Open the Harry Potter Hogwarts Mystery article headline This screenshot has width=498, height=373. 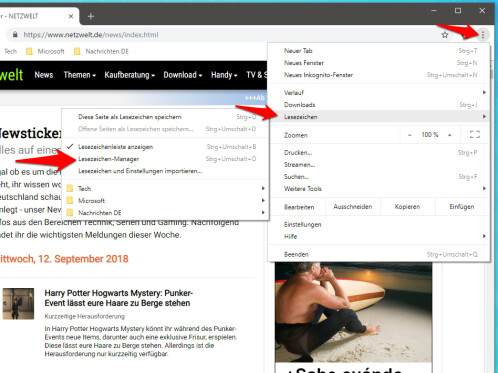tap(118, 298)
